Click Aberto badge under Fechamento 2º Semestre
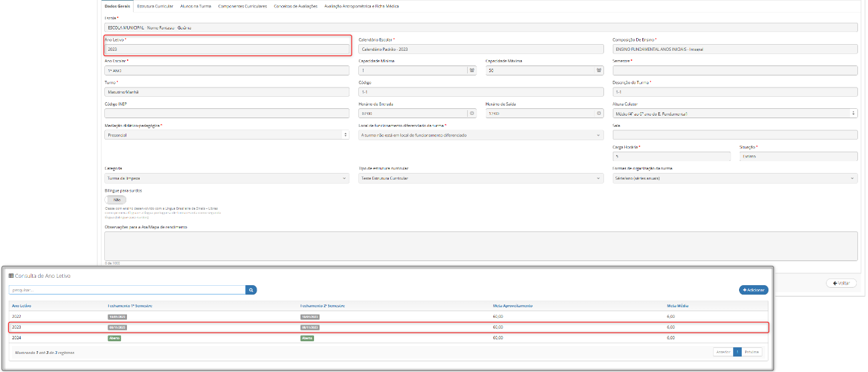The height and width of the screenshot is (372, 868). coord(307,338)
